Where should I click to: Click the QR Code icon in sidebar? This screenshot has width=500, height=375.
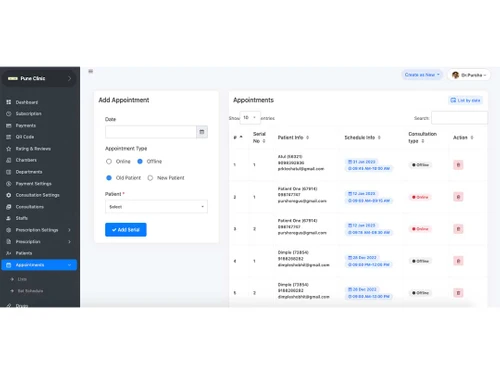9,137
